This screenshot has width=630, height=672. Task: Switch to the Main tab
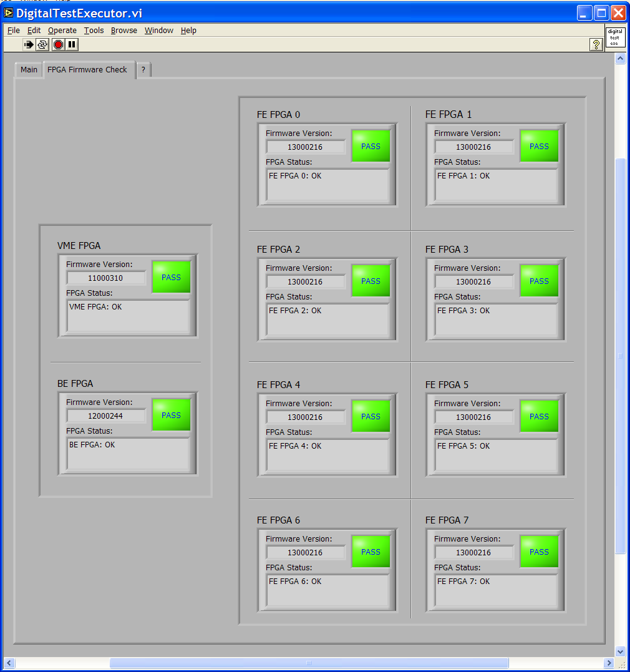coord(29,70)
